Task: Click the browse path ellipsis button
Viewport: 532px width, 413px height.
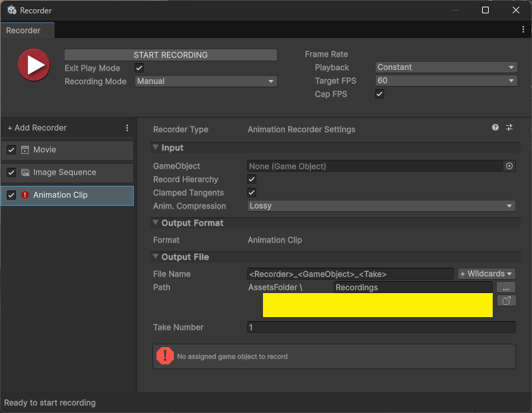Action: pyautogui.click(x=506, y=288)
